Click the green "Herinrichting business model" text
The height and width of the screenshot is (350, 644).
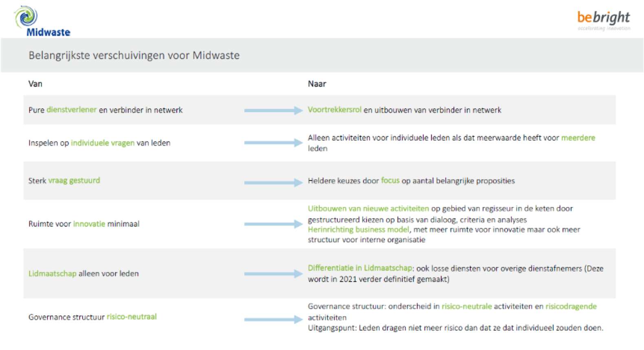358,230
